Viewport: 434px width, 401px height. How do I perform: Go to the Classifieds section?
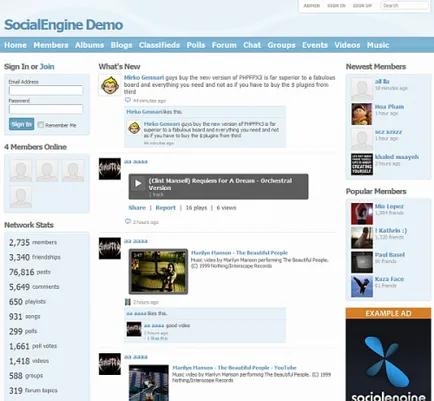159,45
